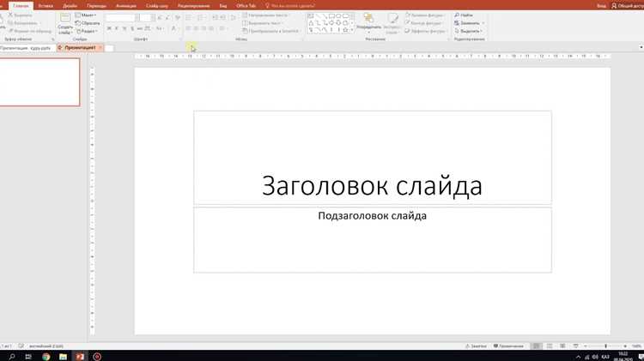The image size is (644, 361).
Task: Open the Notes (Заметки) pane from status bar
Action: pyautogui.click(x=476, y=346)
